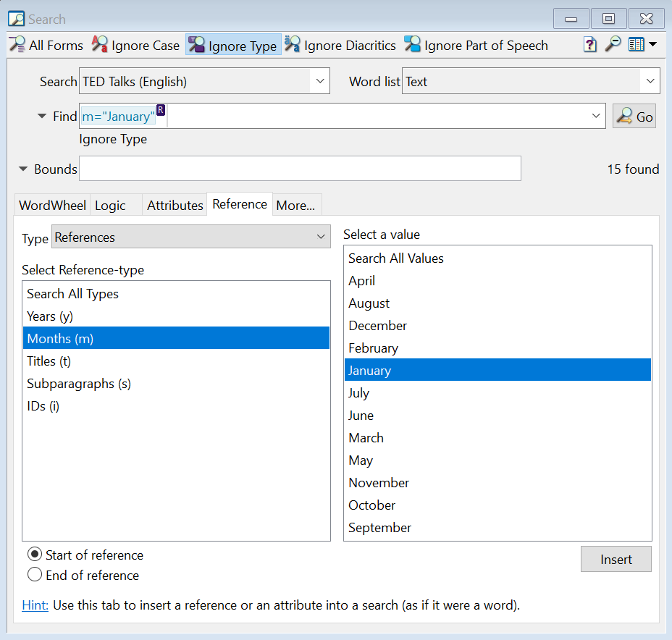Open the help icon in toolbar
Viewport: 672px width, 640px height.
[x=590, y=45]
